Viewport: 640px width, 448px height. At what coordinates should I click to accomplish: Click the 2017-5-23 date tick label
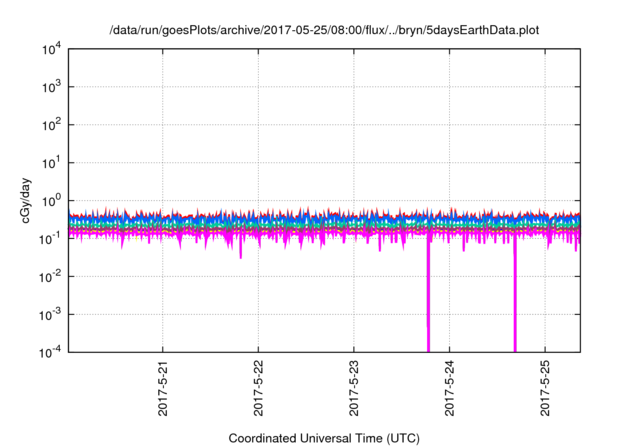[353, 388]
